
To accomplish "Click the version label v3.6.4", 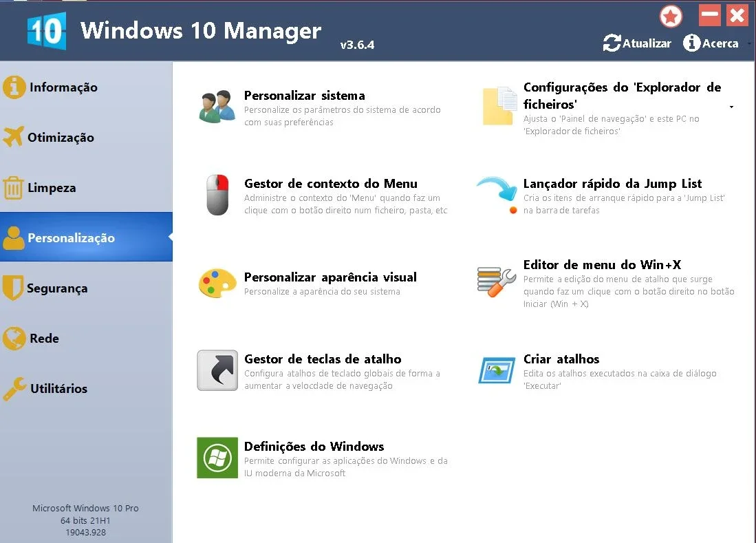I will pyautogui.click(x=357, y=45).
